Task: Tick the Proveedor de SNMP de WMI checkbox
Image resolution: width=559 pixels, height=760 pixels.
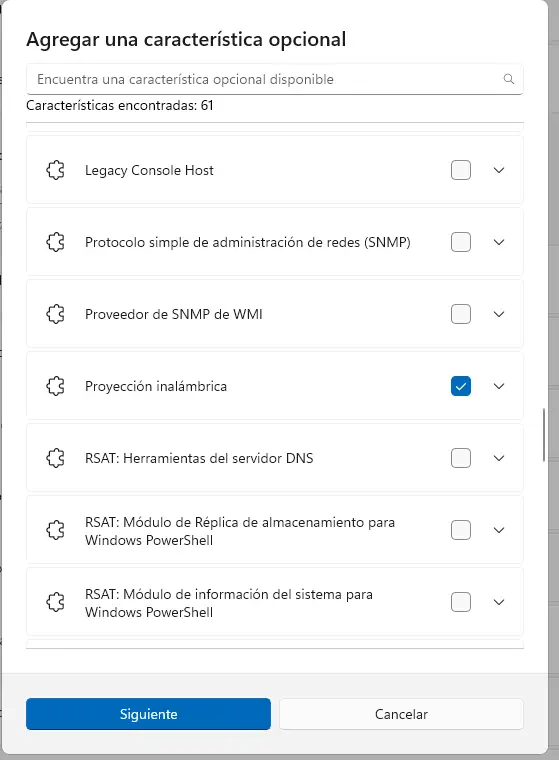Action: tap(461, 314)
